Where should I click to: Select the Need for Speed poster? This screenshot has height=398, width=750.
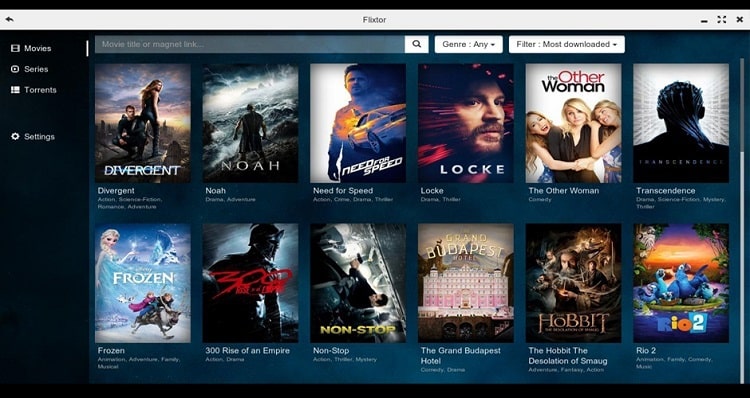[x=358, y=123]
